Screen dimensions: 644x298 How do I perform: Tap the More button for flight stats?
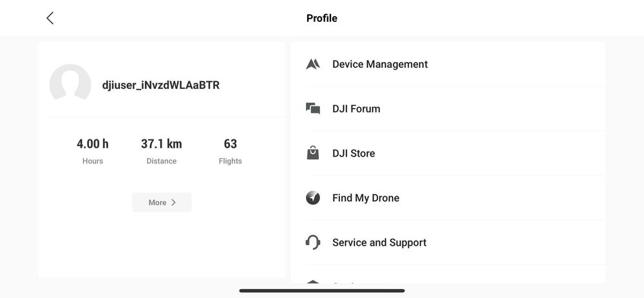(x=162, y=203)
